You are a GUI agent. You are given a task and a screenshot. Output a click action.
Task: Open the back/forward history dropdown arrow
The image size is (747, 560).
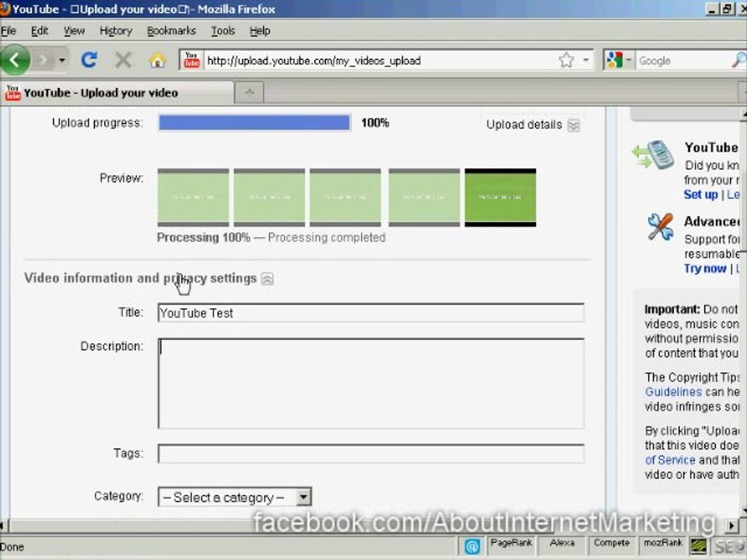click(62, 60)
